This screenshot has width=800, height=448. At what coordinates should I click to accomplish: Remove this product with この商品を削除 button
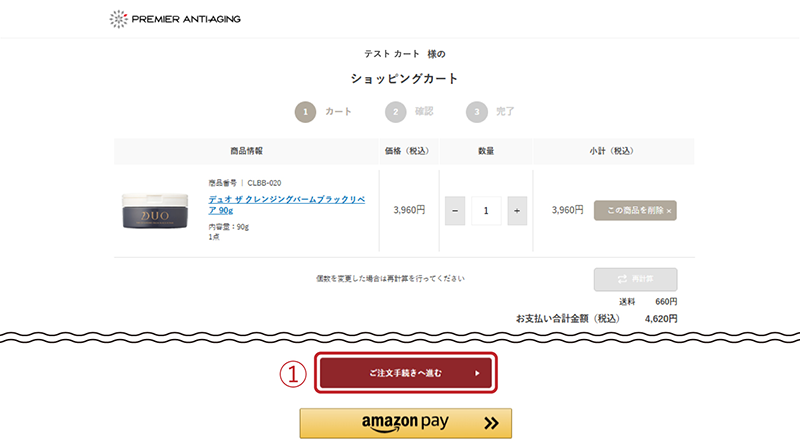pyautogui.click(x=635, y=210)
